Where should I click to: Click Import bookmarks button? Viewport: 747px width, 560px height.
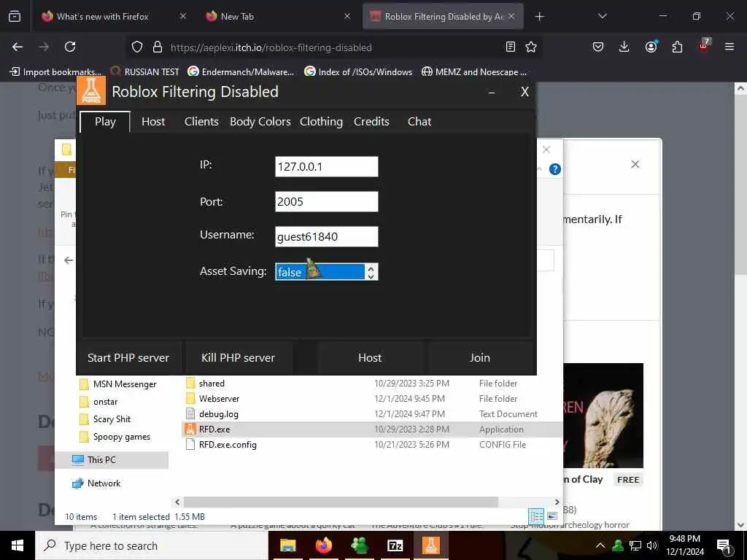coord(55,71)
